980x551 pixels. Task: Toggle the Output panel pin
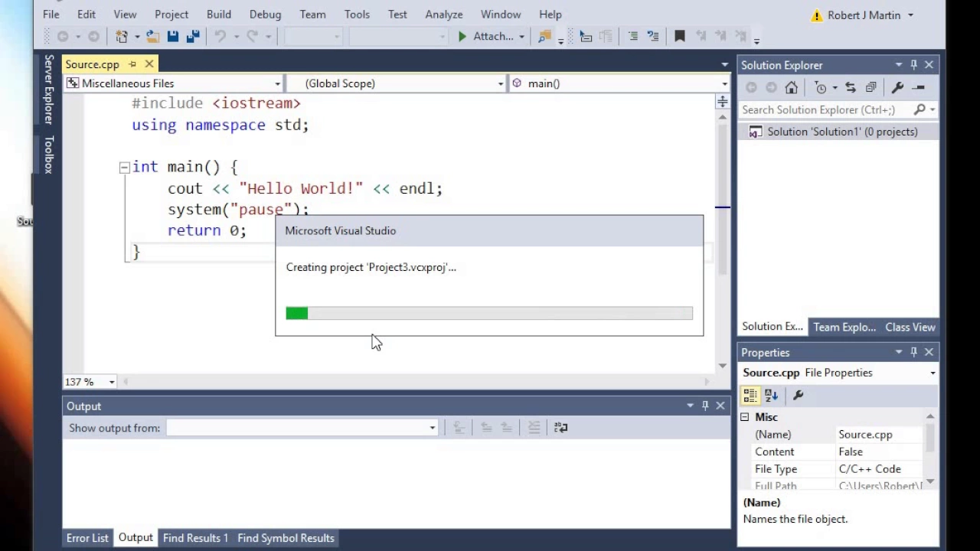705,406
